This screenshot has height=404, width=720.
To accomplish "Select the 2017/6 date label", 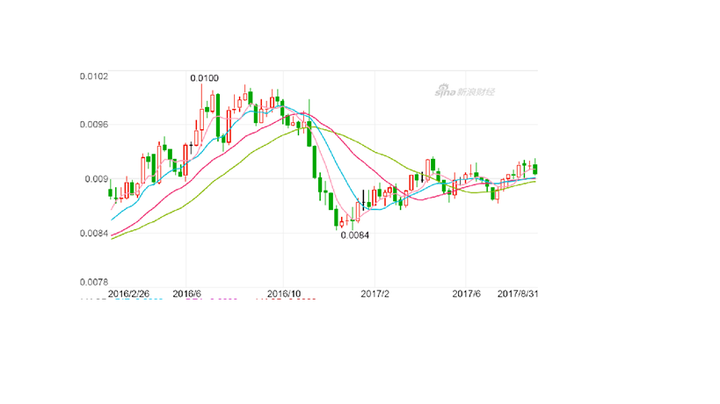I will (x=466, y=294).
